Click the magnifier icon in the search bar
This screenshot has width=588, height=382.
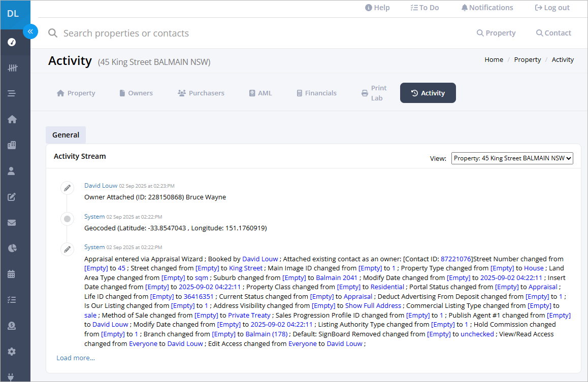[53, 33]
